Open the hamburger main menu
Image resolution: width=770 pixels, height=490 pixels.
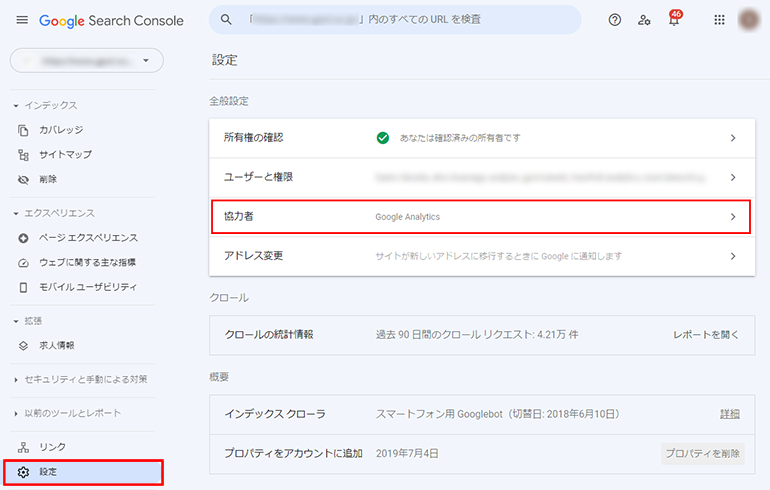22,20
